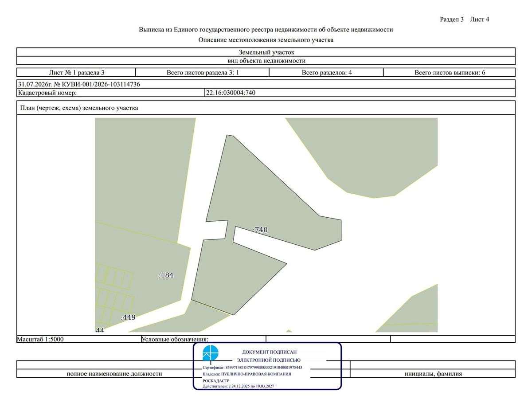
Task: Click the 'План (чертеж, схема) земельного участка' heading
Action: [x=79, y=108]
